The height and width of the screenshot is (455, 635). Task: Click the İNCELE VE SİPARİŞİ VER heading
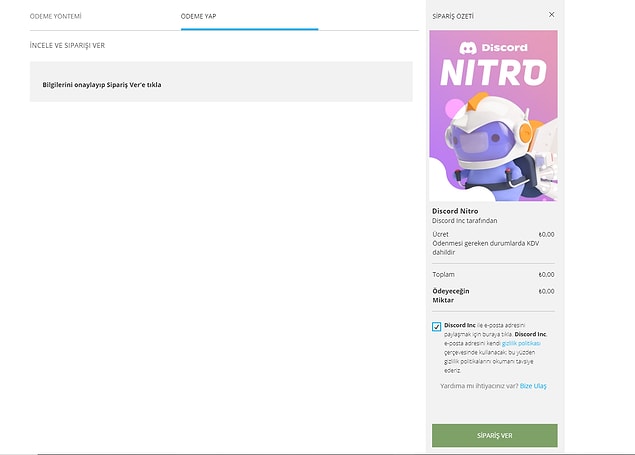(67, 45)
